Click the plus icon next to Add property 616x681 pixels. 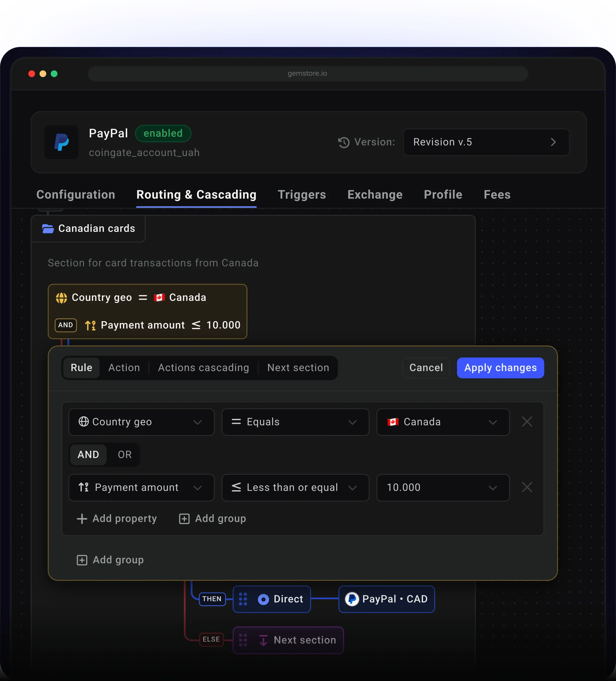point(82,519)
